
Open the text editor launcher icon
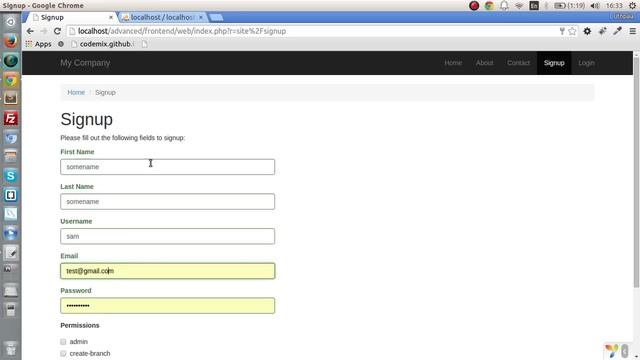[11, 253]
